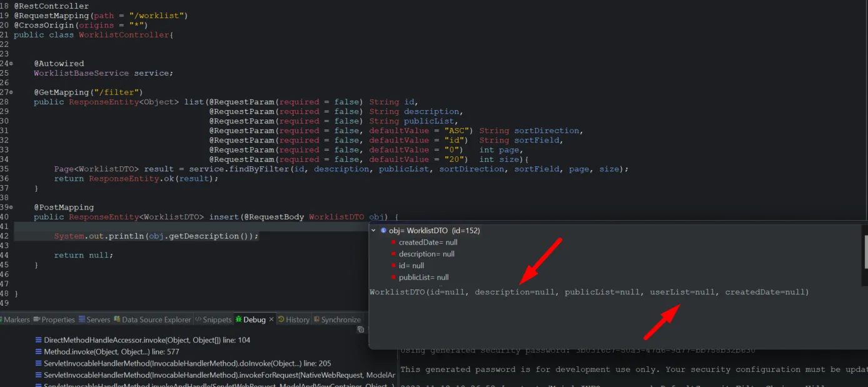Open the Snippets tab
868x387 pixels.
(x=213, y=319)
